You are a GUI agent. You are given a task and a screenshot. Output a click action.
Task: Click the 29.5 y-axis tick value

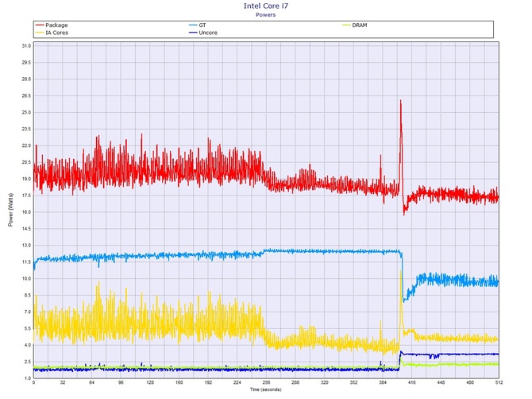coord(26,63)
